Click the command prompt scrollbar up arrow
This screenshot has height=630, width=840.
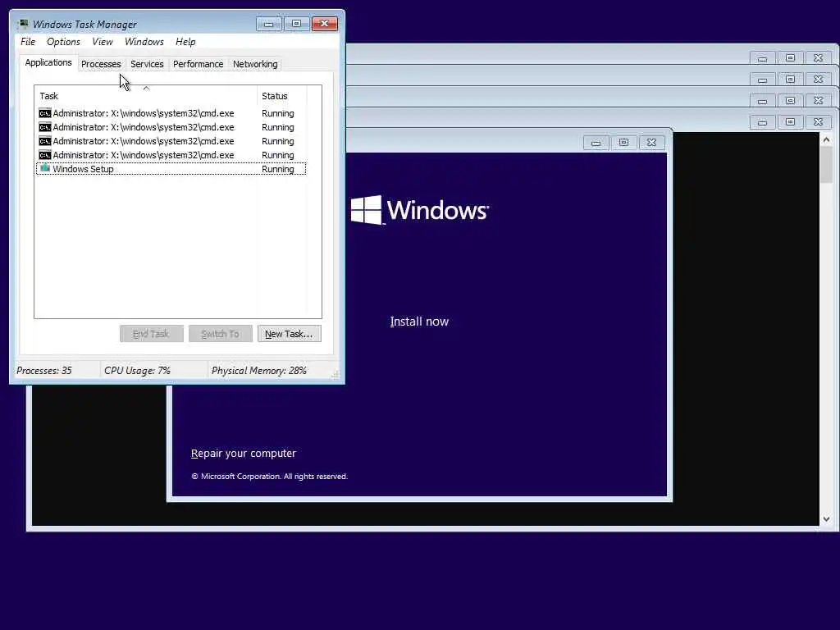(x=826, y=139)
